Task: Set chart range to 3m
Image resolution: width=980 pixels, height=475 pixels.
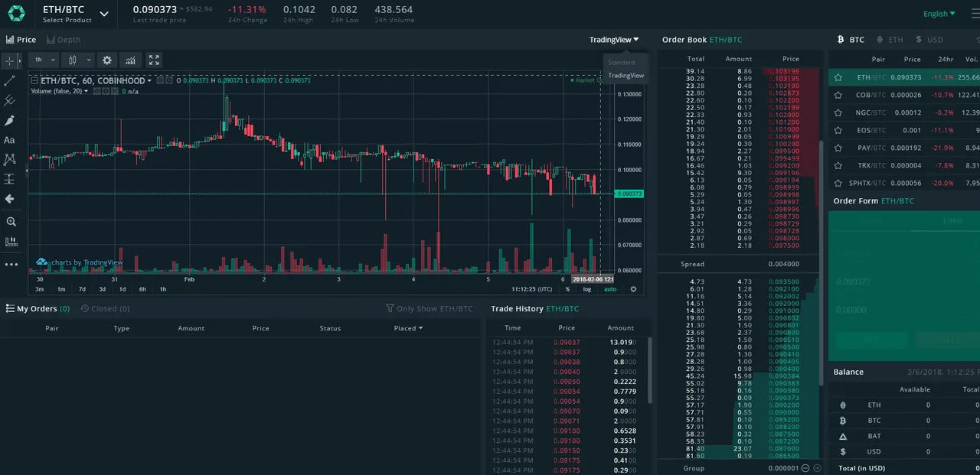Action: click(x=39, y=289)
